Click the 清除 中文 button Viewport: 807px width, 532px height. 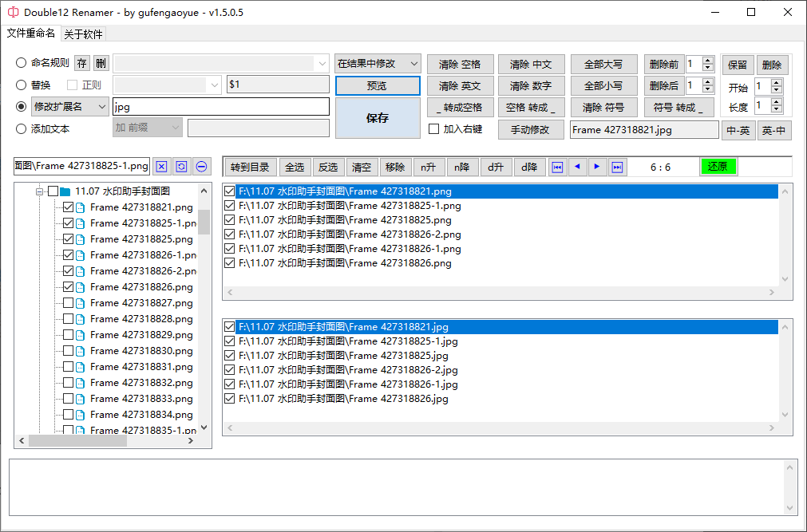(x=531, y=65)
